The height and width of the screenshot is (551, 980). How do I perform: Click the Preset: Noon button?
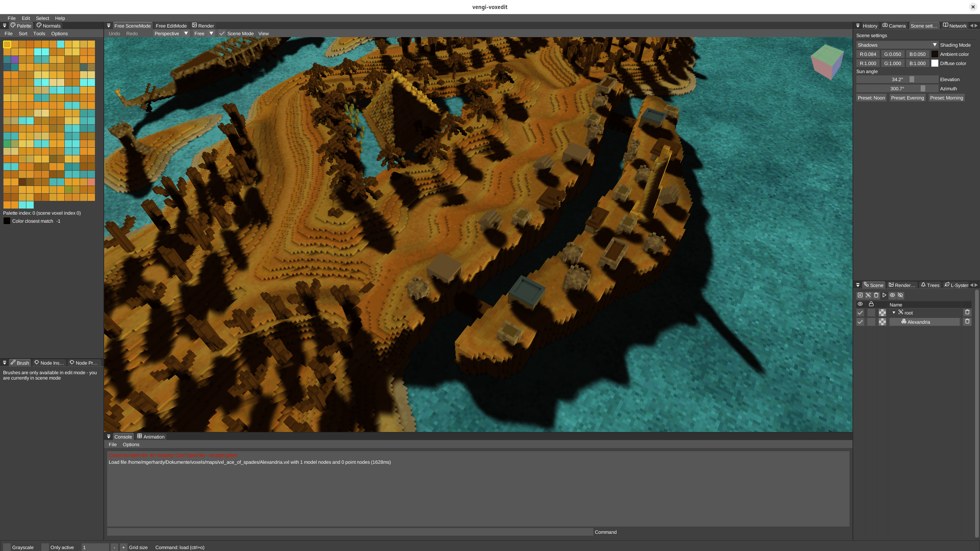[x=871, y=98]
